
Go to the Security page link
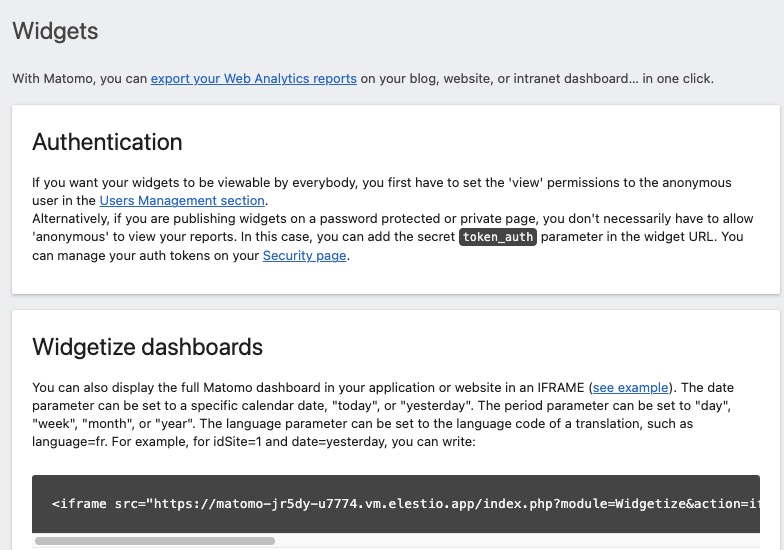tap(304, 256)
